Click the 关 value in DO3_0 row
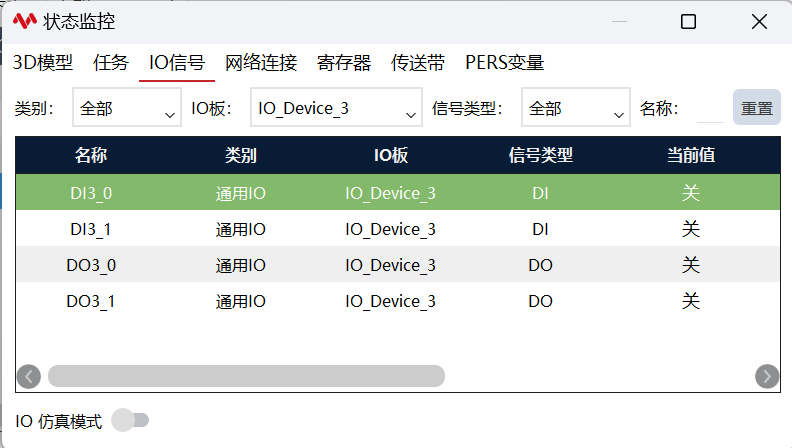The image size is (792, 448). click(691, 265)
